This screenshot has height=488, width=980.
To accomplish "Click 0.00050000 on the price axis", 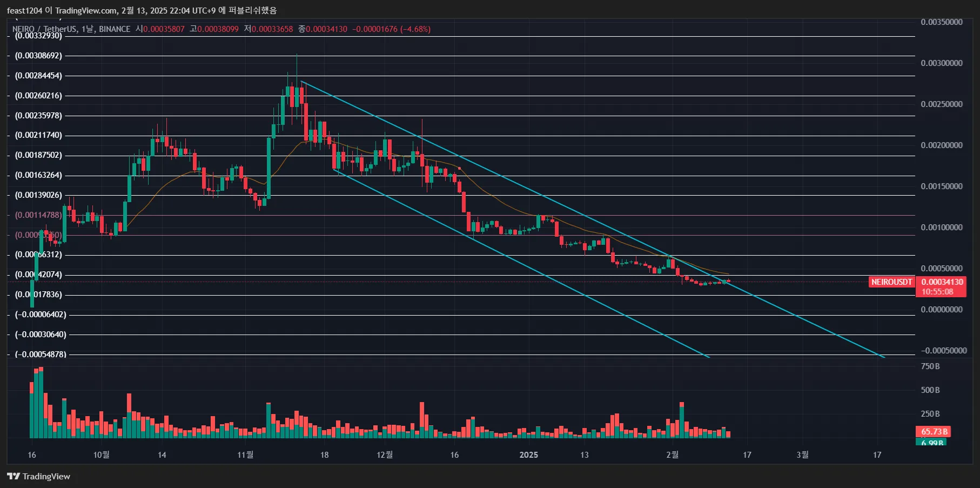I will [942, 269].
